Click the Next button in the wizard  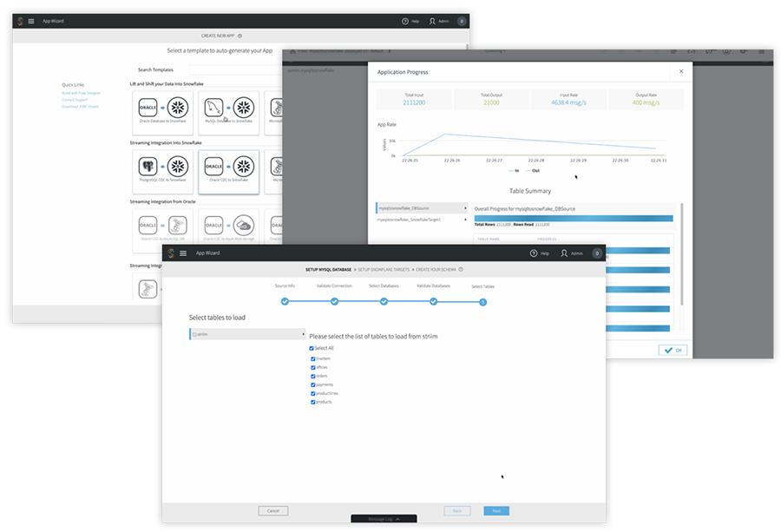coord(496,510)
